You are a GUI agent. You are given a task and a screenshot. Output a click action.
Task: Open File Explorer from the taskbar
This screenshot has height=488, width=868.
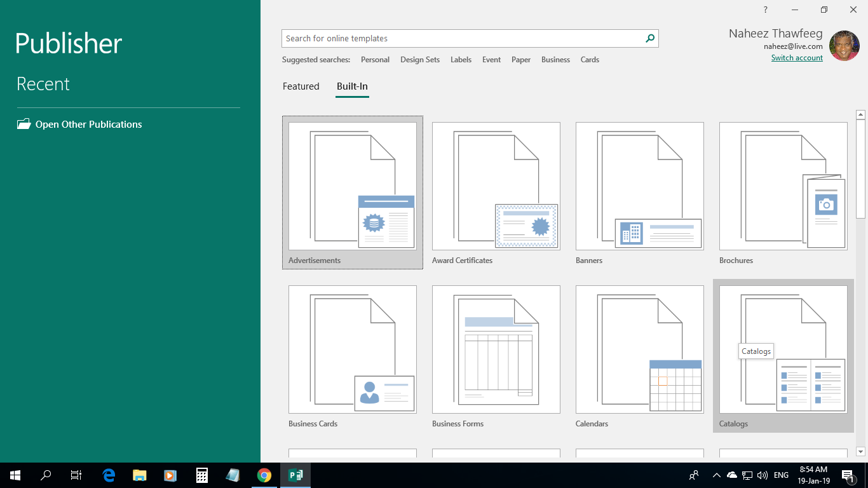139,475
